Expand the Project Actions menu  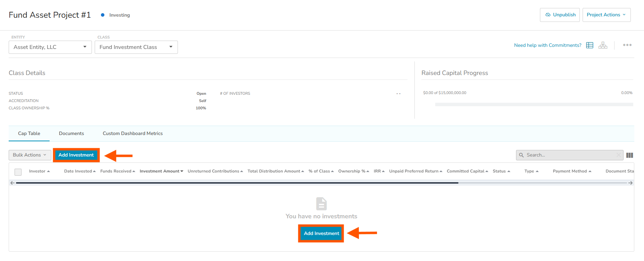click(606, 15)
